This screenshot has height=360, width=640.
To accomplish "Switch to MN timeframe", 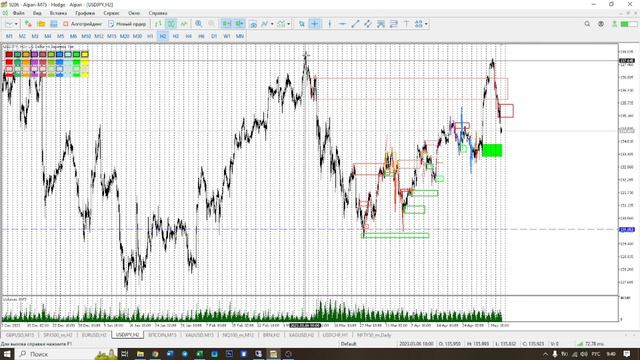I will (x=240, y=36).
